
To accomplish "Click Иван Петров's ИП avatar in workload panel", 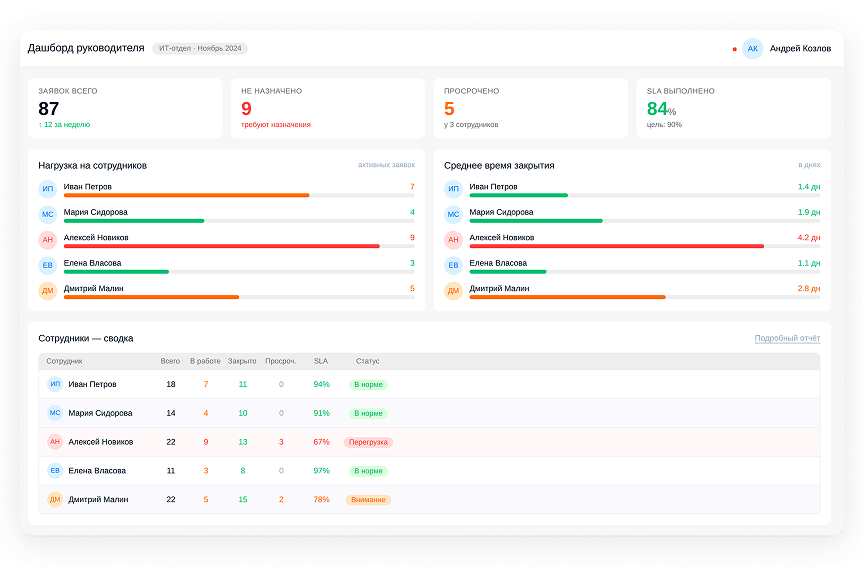I will pos(48,189).
